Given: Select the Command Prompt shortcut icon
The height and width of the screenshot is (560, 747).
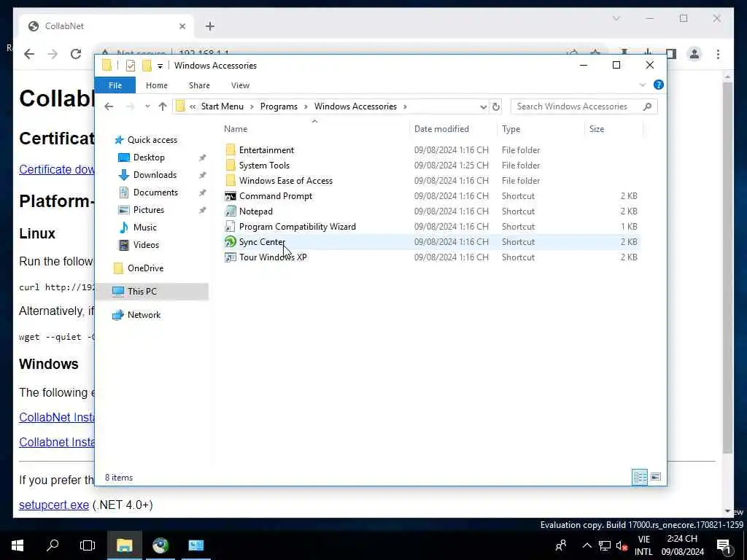Looking at the screenshot, I should pyautogui.click(x=230, y=195).
